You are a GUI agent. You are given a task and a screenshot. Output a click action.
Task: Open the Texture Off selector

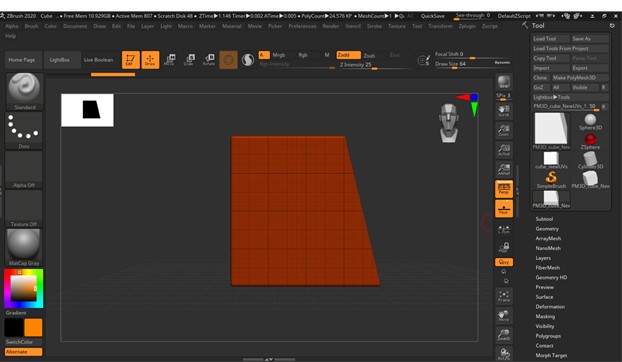[x=24, y=208]
